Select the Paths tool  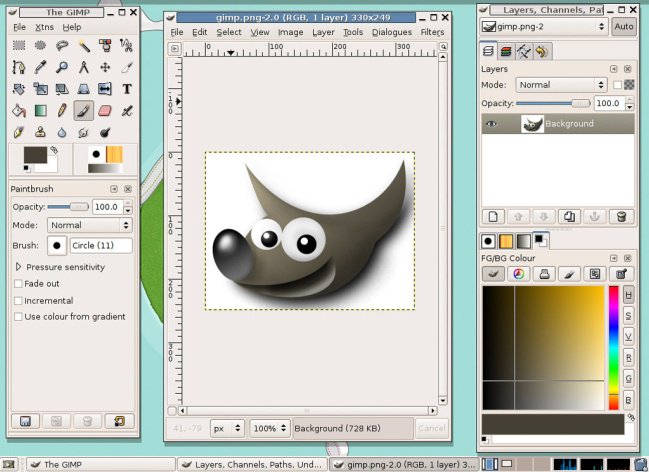19,67
